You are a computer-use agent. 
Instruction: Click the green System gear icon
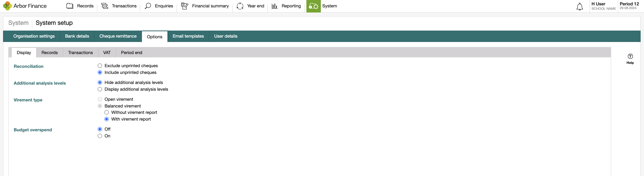[x=313, y=6]
